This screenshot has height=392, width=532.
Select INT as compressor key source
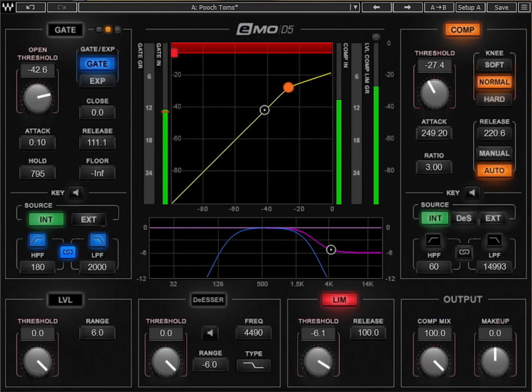[435, 218]
